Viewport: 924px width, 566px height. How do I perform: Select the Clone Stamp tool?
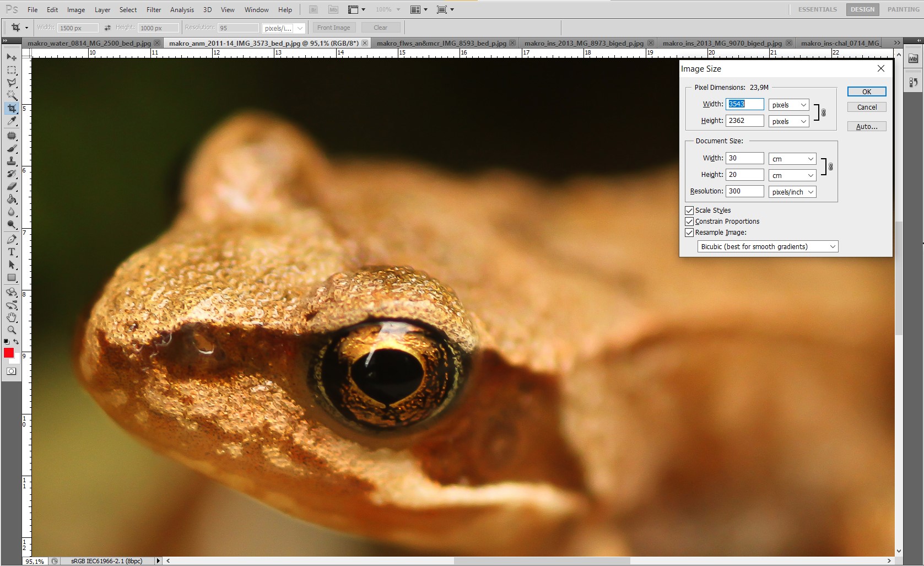[12, 161]
